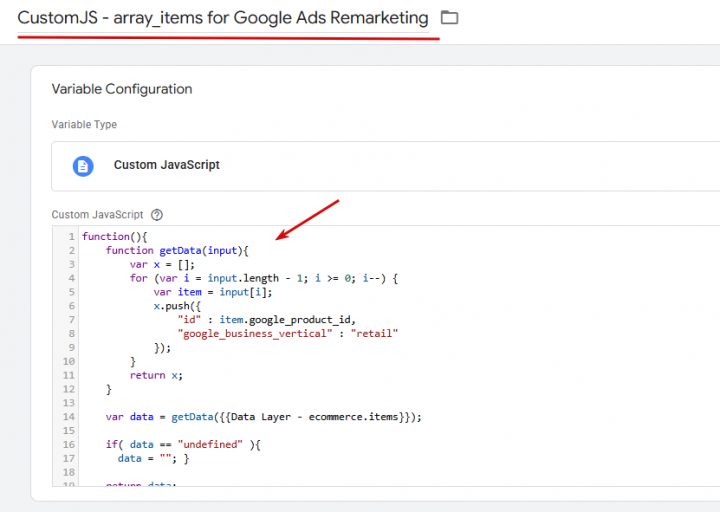Click the 'Variable Type' label
This screenshot has width=720, height=512.
pyautogui.click(x=84, y=124)
